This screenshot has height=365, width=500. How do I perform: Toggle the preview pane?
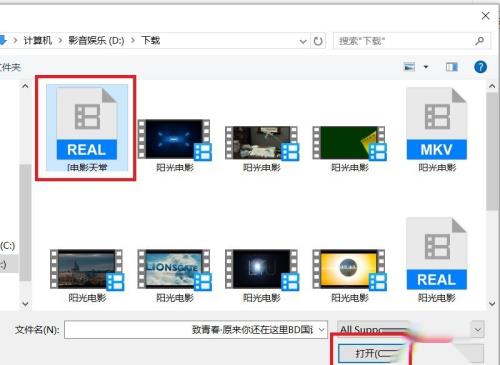452,67
